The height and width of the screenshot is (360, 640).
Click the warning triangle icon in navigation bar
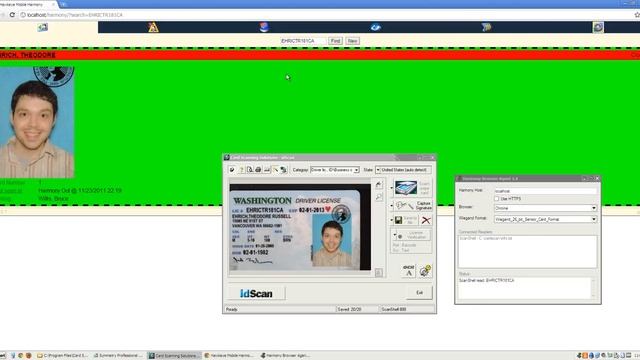153,27
